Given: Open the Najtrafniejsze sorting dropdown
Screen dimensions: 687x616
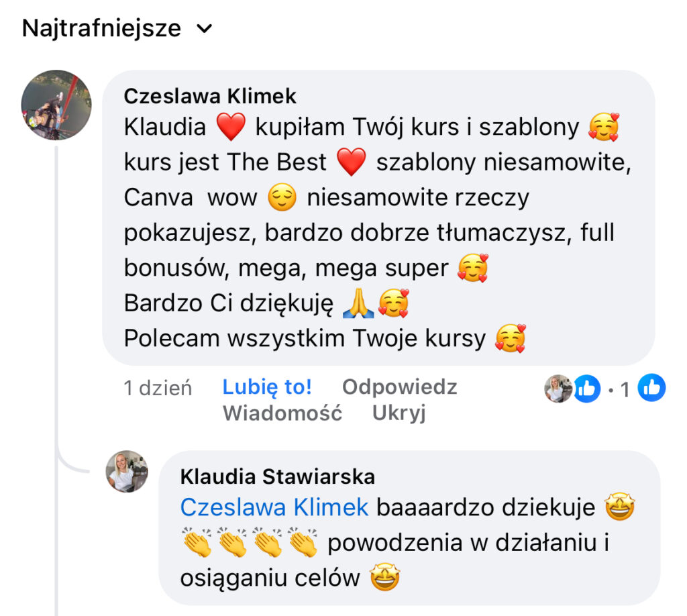Looking at the screenshot, I should coord(117,28).
